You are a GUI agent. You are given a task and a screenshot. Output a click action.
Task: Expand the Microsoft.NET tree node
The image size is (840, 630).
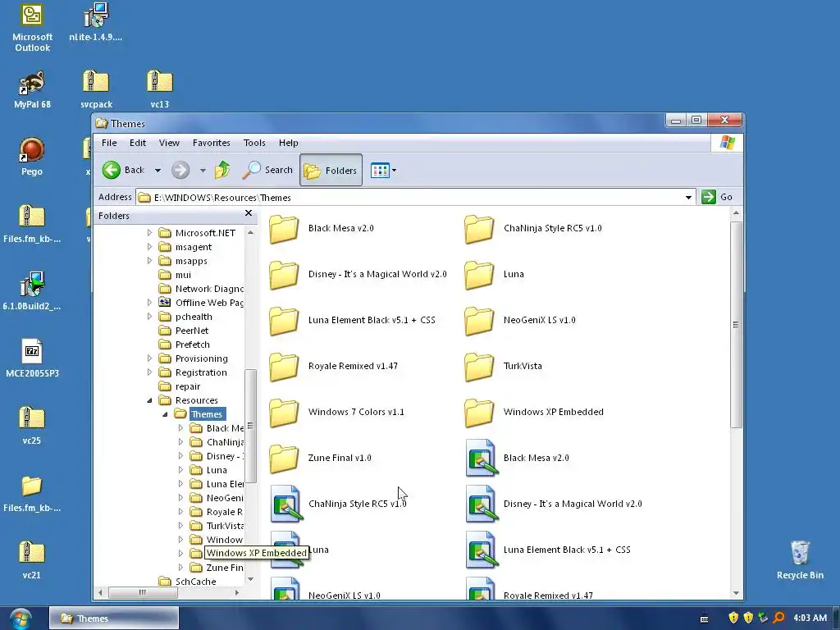tap(149, 232)
